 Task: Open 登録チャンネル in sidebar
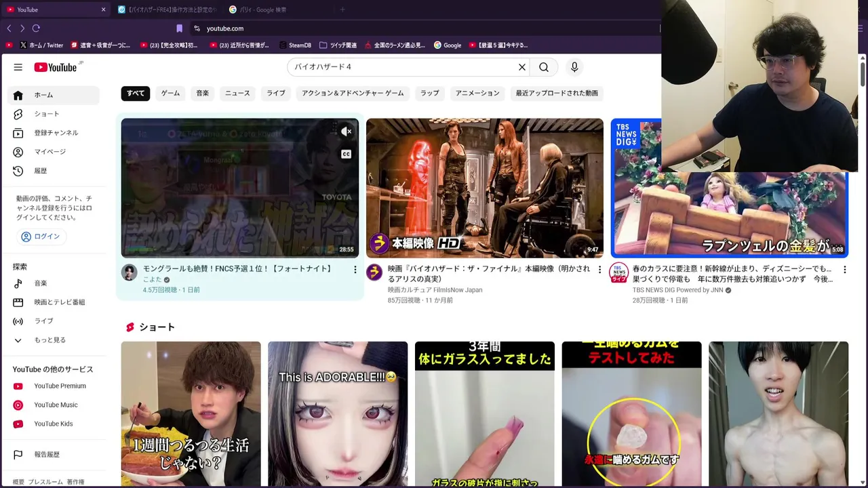point(53,133)
